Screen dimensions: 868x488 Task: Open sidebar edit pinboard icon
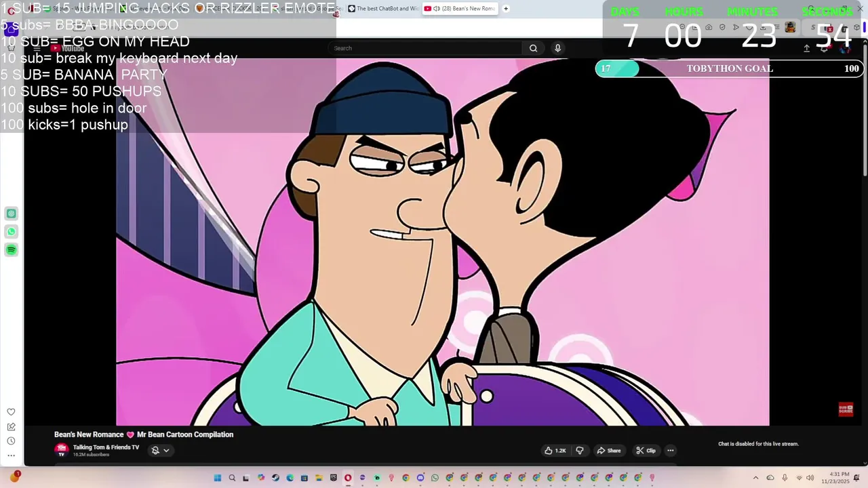point(11,426)
